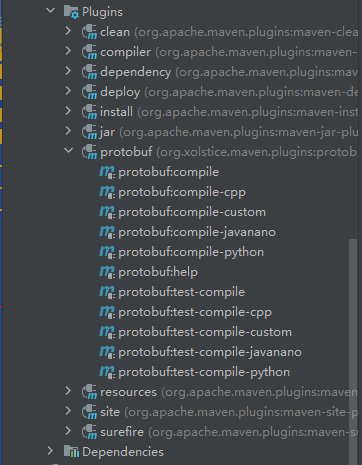Select the Dependencies label

click(x=123, y=452)
